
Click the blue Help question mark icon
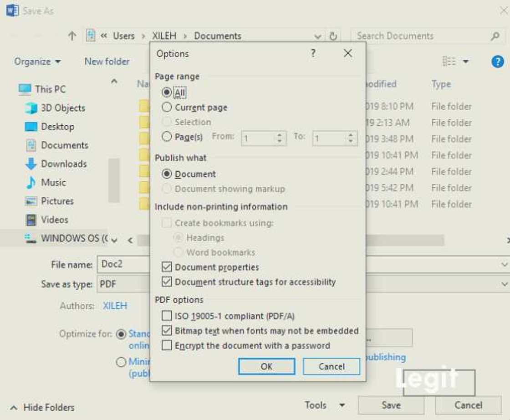(x=498, y=61)
